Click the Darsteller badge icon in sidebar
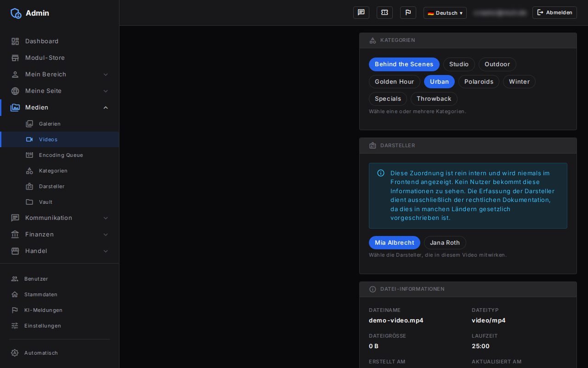Screen dimensions: 588x368 (x=29, y=186)
